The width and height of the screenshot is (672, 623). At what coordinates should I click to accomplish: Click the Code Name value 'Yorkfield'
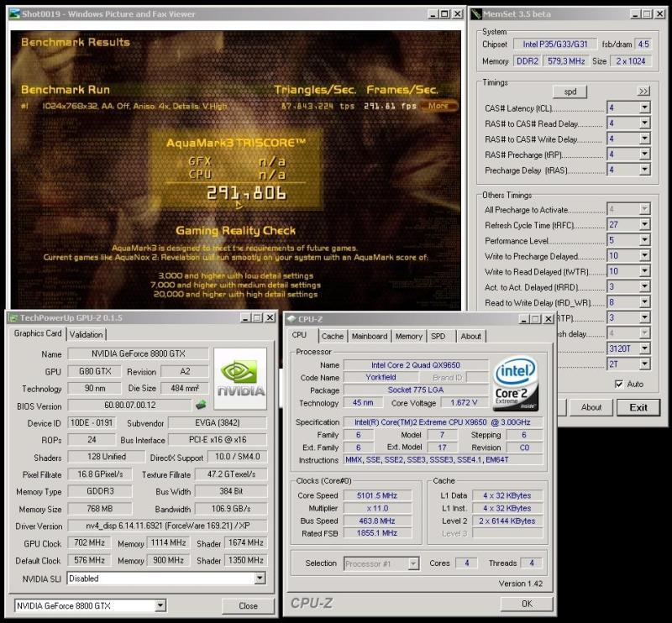[381, 378]
